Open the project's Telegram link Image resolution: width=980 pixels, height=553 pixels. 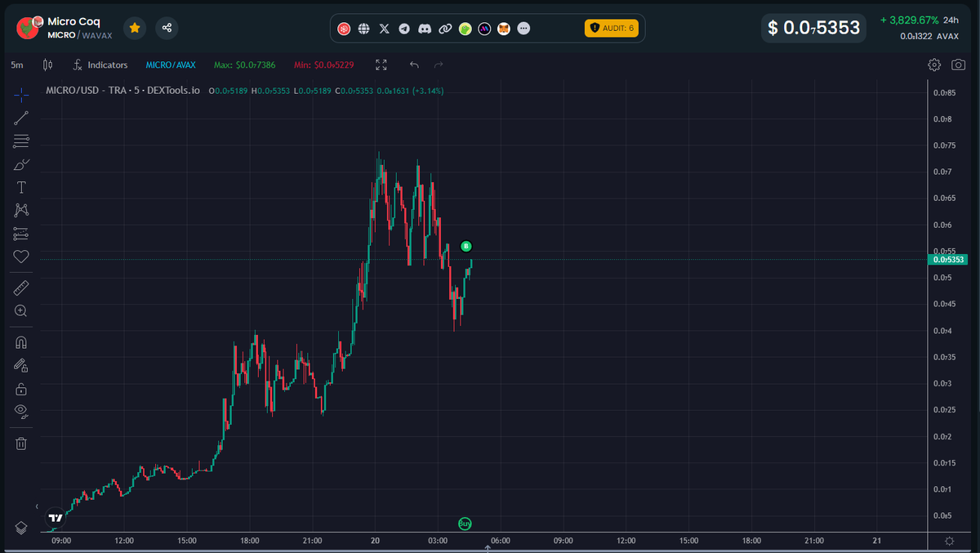coord(404,28)
